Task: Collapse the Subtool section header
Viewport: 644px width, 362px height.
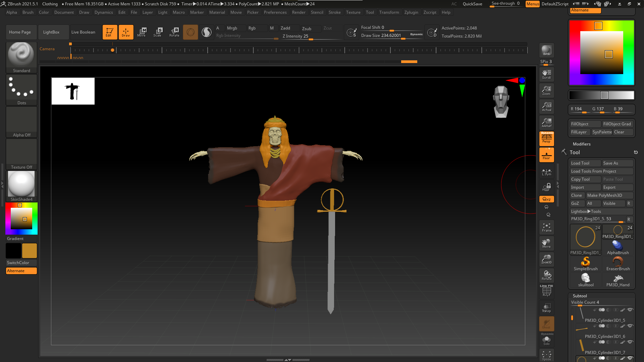Action: 580,296
